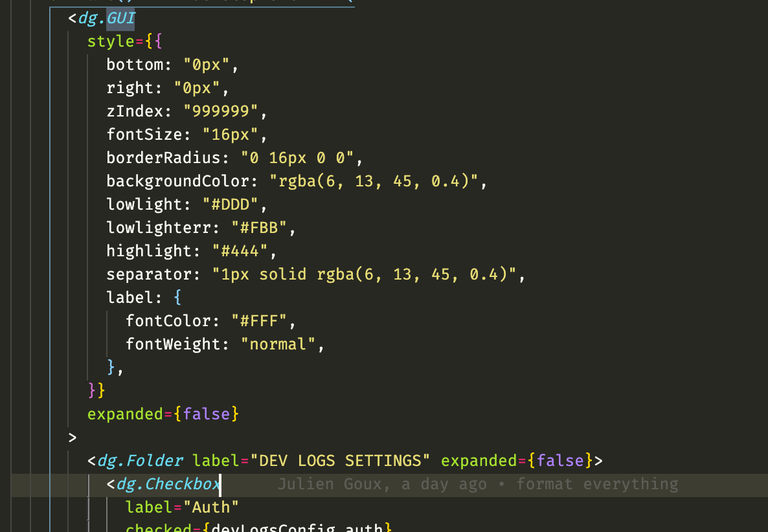This screenshot has height=532, width=768.
Task: Click the highlight "#444" value
Action: [x=240, y=251]
